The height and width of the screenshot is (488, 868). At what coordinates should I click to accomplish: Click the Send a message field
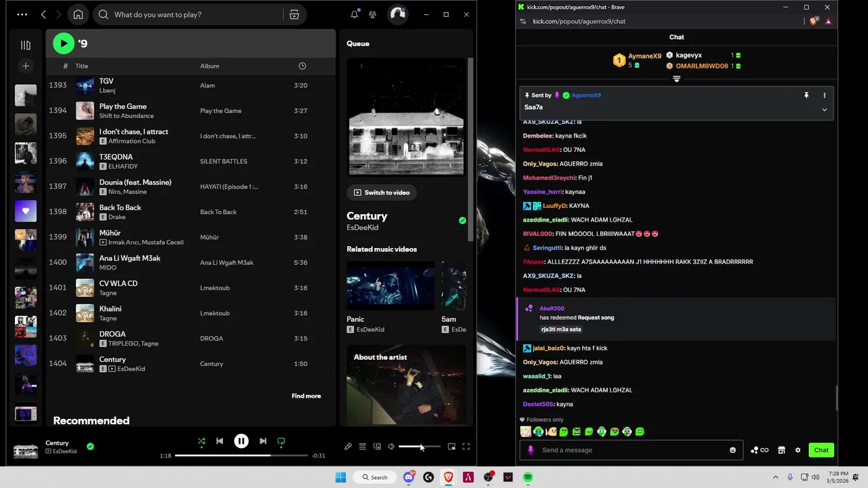632,450
